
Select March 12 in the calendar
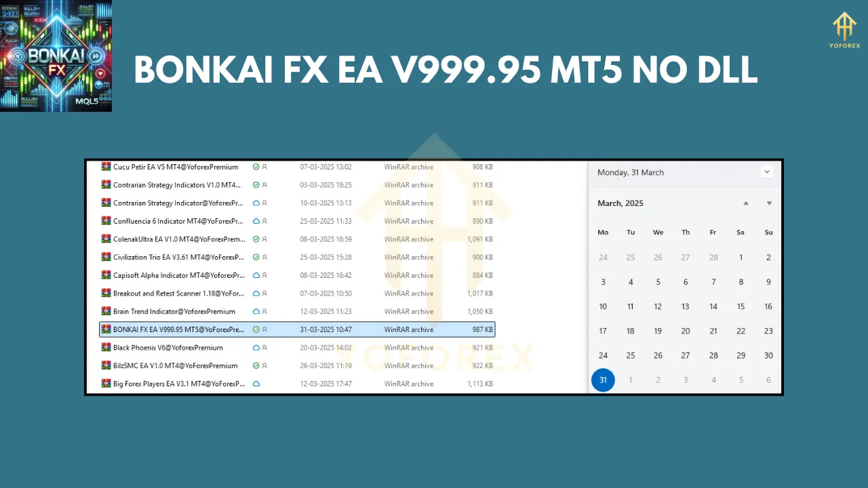pos(658,306)
